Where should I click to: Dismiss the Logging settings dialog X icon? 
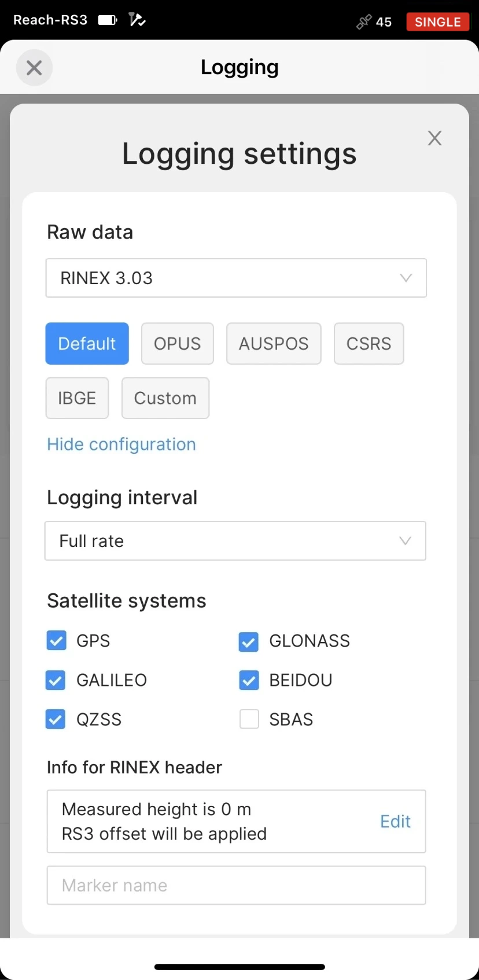[434, 138]
